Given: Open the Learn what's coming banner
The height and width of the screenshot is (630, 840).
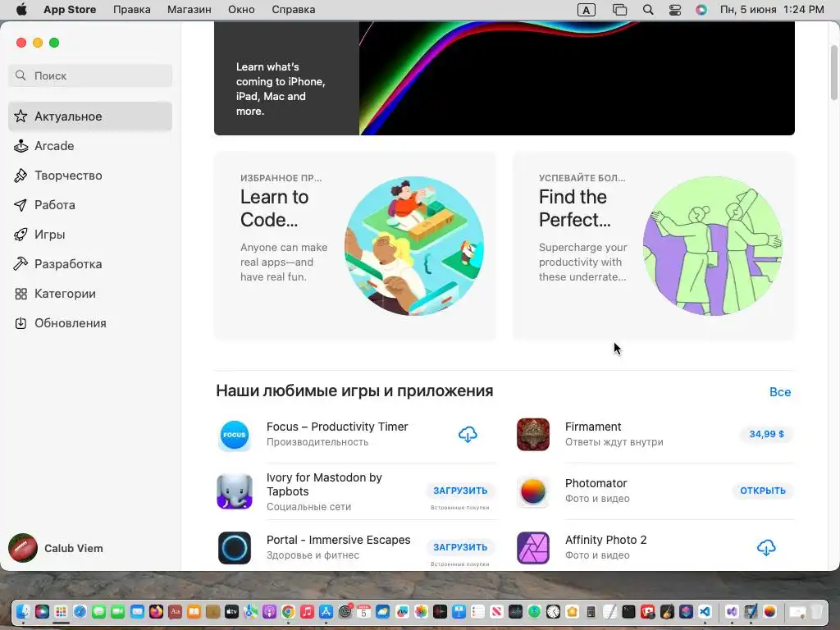Looking at the screenshot, I should tap(504, 78).
